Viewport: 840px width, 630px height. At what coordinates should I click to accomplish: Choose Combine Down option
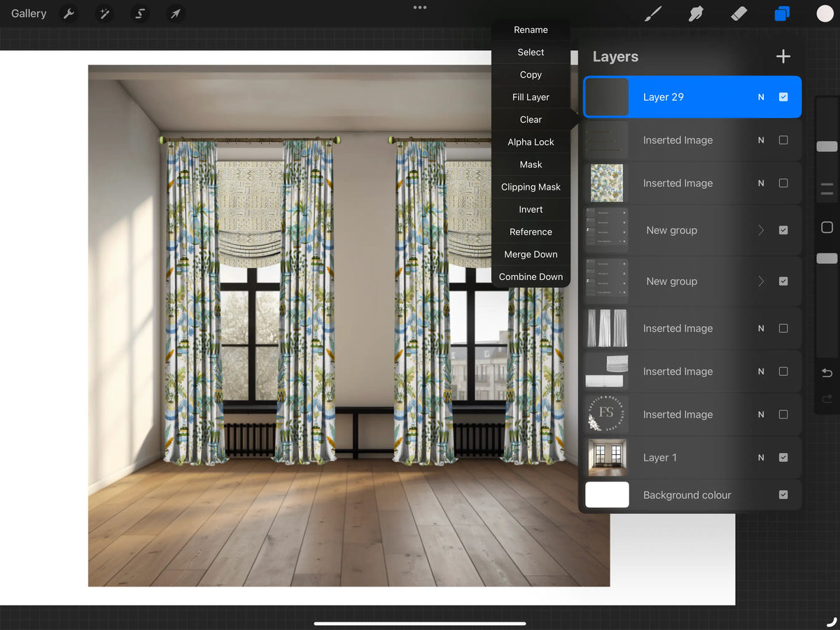[x=531, y=276]
